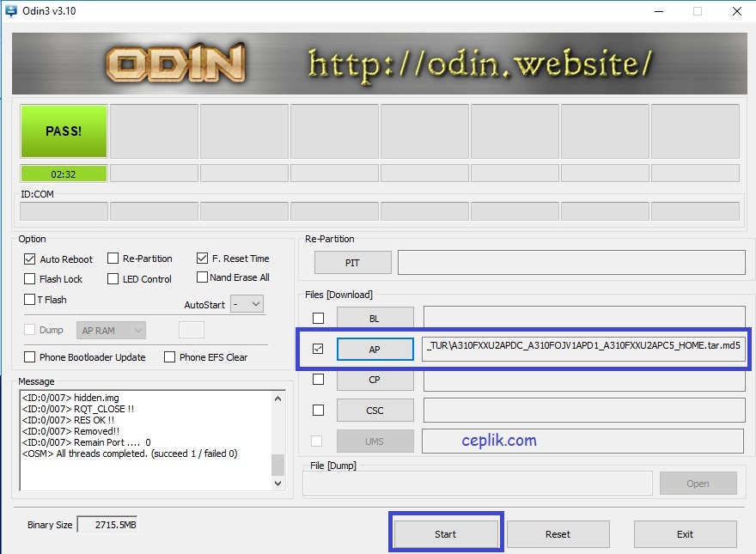Click the CSC file path field
The height and width of the screenshot is (554, 756).
tap(584, 411)
